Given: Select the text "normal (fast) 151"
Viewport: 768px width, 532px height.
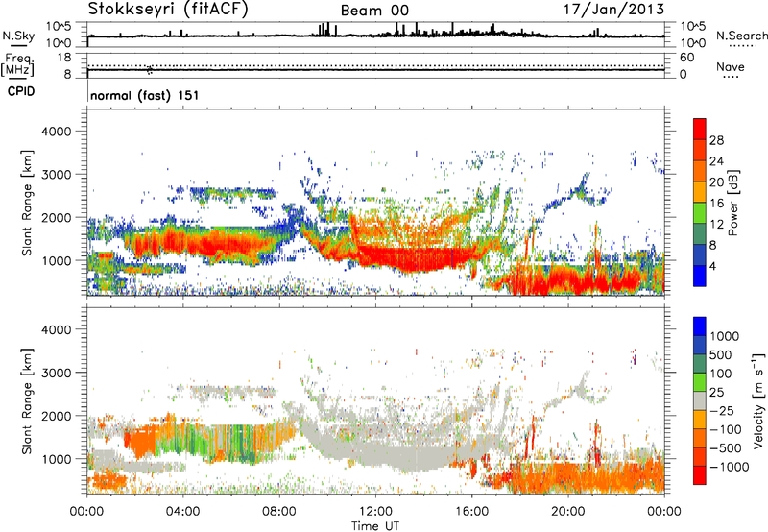Looking at the screenshot, I should point(145,95).
